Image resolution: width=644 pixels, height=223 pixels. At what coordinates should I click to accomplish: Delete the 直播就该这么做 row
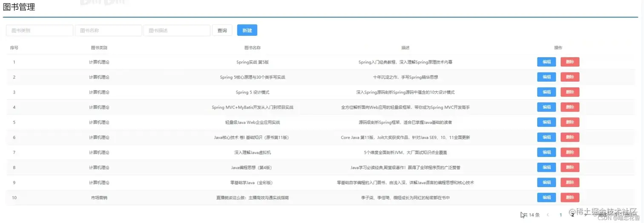(570, 197)
